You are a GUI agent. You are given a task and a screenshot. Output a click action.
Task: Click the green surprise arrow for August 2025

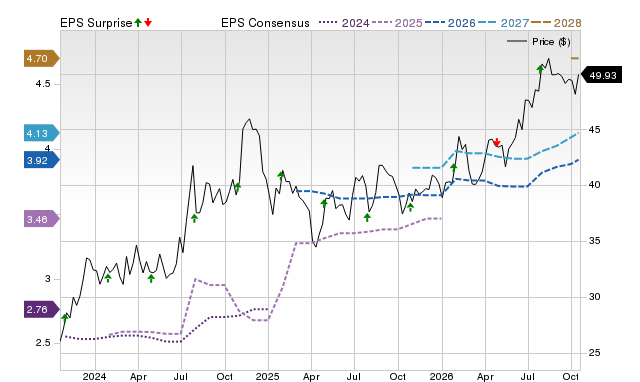[x=367, y=218]
